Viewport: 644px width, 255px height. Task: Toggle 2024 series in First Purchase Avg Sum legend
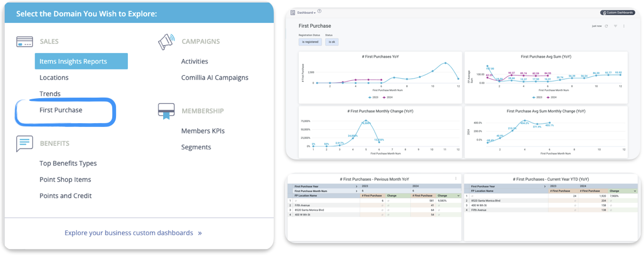552,98
